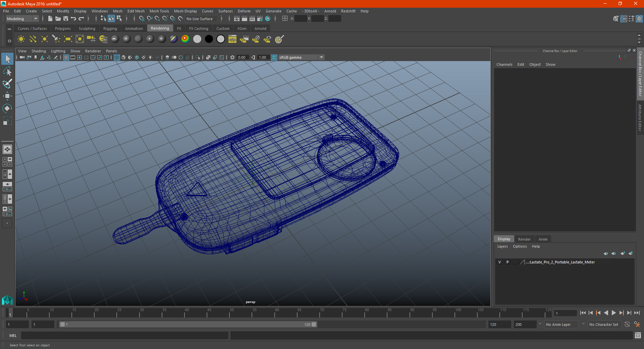Create a directional light from shelf
The width and height of the screenshot is (644, 349).
(33, 39)
